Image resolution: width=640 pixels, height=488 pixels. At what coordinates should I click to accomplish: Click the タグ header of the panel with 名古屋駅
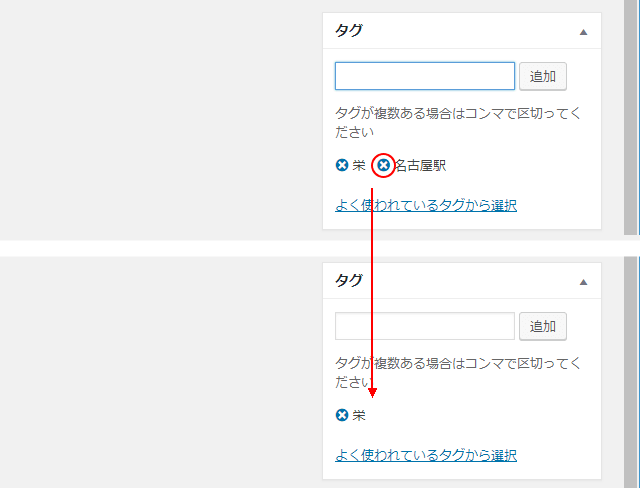pos(349,30)
